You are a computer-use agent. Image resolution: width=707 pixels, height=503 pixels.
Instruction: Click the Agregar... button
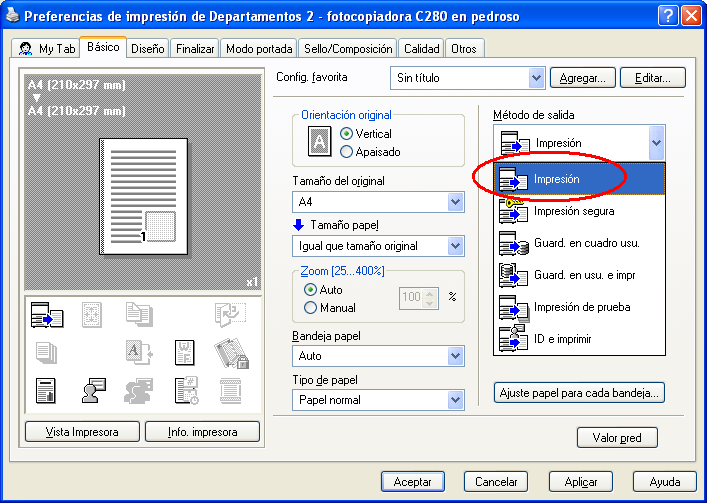tap(583, 78)
